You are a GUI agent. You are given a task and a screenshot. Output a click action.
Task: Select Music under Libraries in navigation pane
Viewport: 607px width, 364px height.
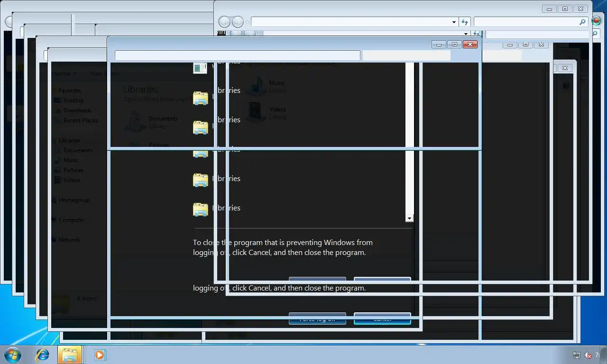point(71,160)
